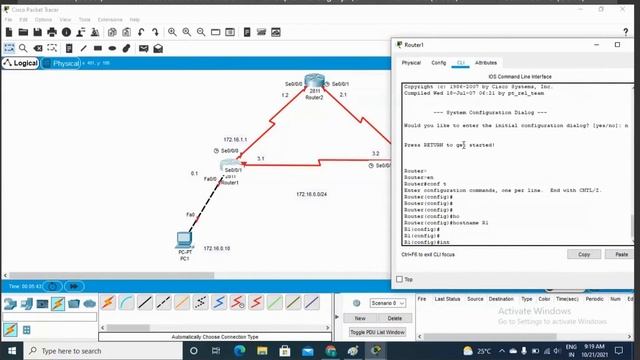Click the CLI vertical scrollbar
This screenshot has height=360, width=640.
(632, 227)
